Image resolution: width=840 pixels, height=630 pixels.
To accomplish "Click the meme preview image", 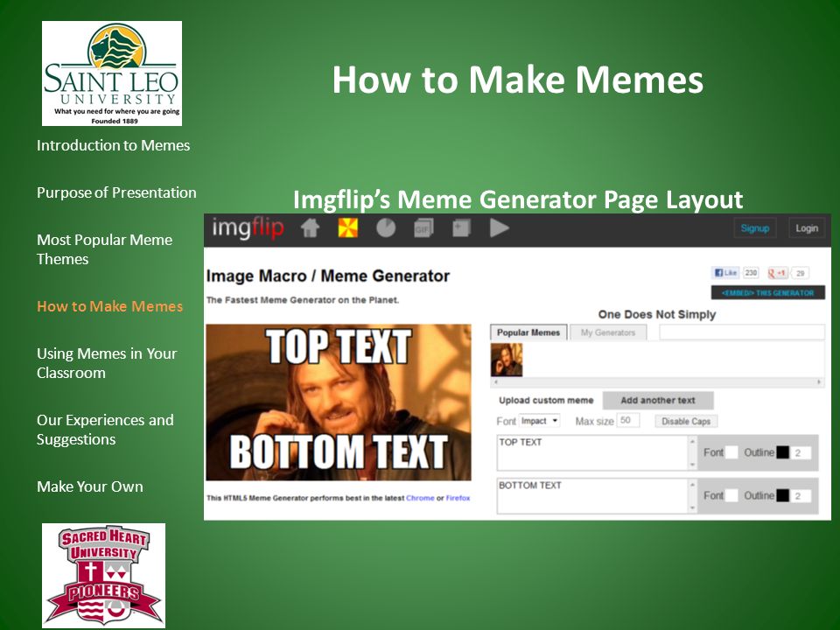I will (x=339, y=402).
